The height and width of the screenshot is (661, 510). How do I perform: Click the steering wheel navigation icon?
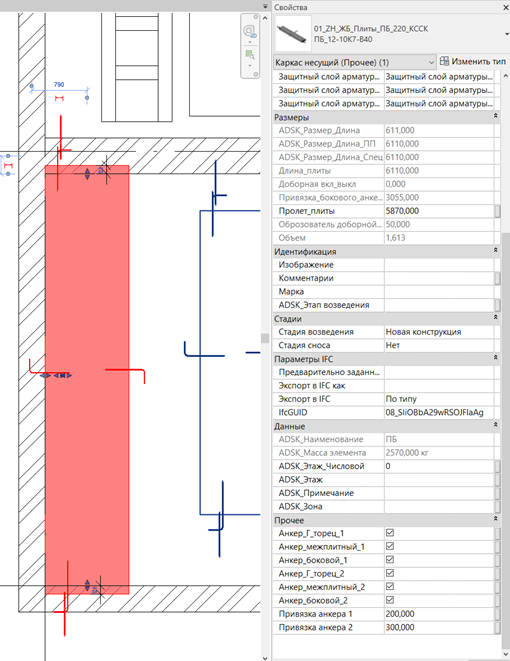tap(249, 31)
